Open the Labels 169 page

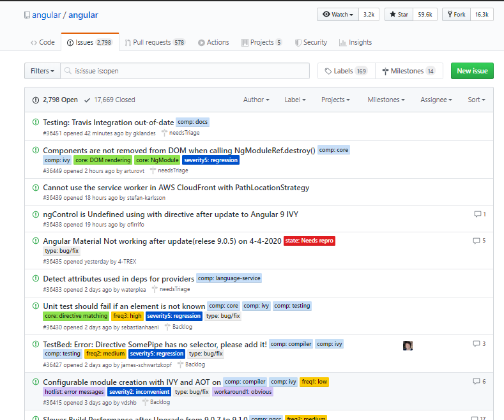(346, 71)
